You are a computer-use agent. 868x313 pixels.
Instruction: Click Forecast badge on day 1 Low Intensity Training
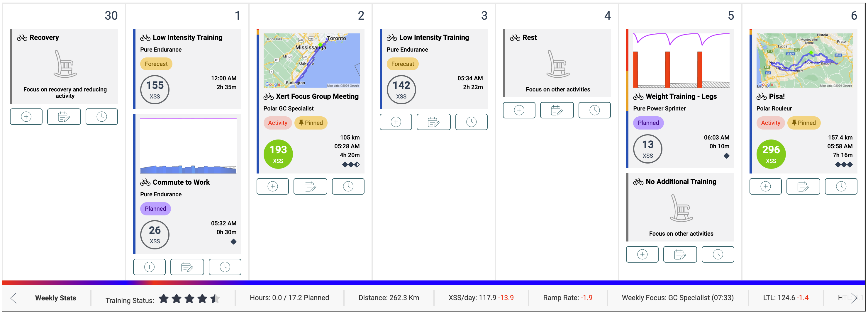point(156,64)
